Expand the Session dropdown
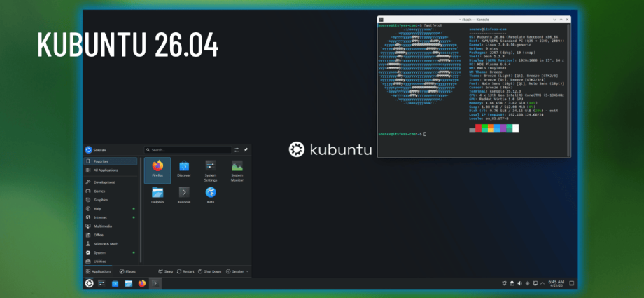The width and height of the screenshot is (644, 298). (x=237, y=271)
